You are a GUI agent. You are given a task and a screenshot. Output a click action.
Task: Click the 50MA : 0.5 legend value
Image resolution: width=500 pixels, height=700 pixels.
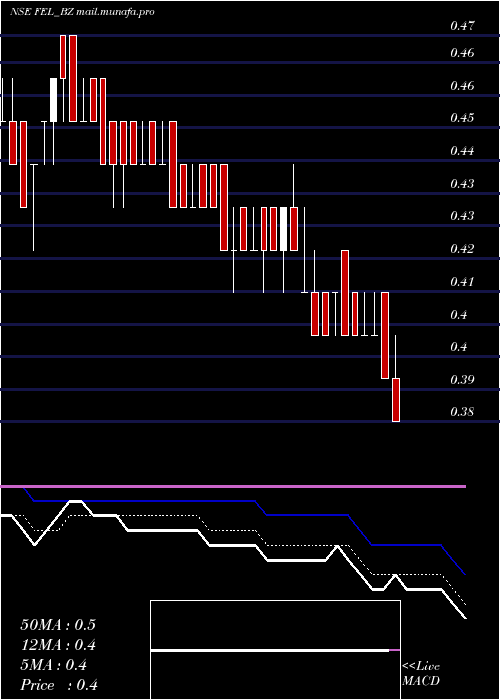pos(58,625)
